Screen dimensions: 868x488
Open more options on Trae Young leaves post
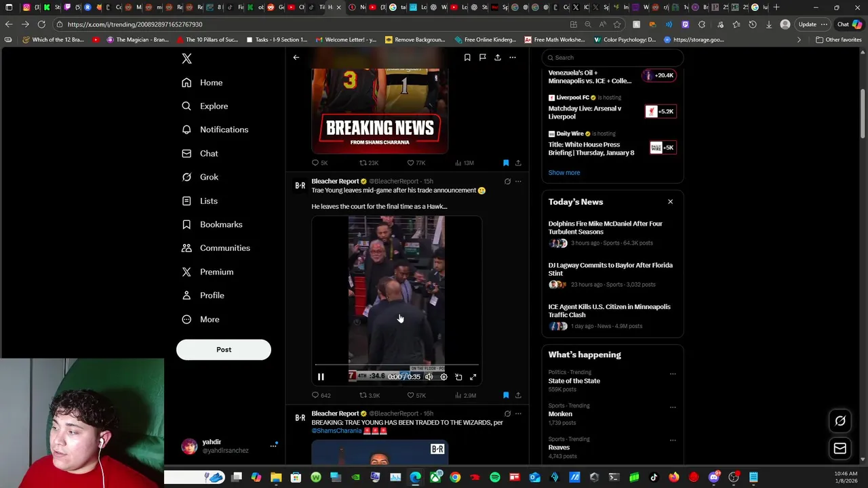pyautogui.click(x=518, y=182)
